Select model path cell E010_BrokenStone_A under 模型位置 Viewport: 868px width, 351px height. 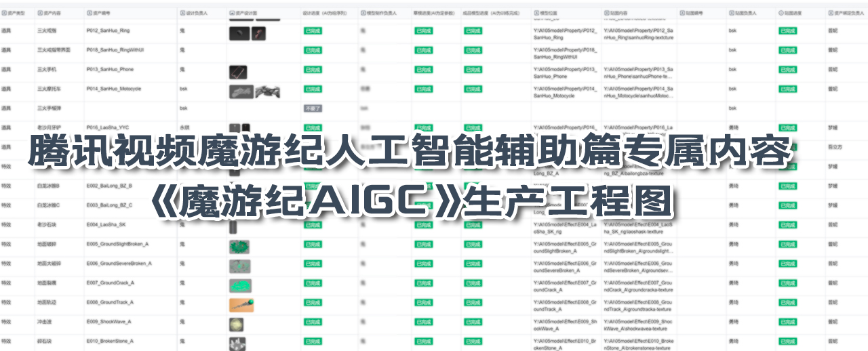tap(566, 344)
